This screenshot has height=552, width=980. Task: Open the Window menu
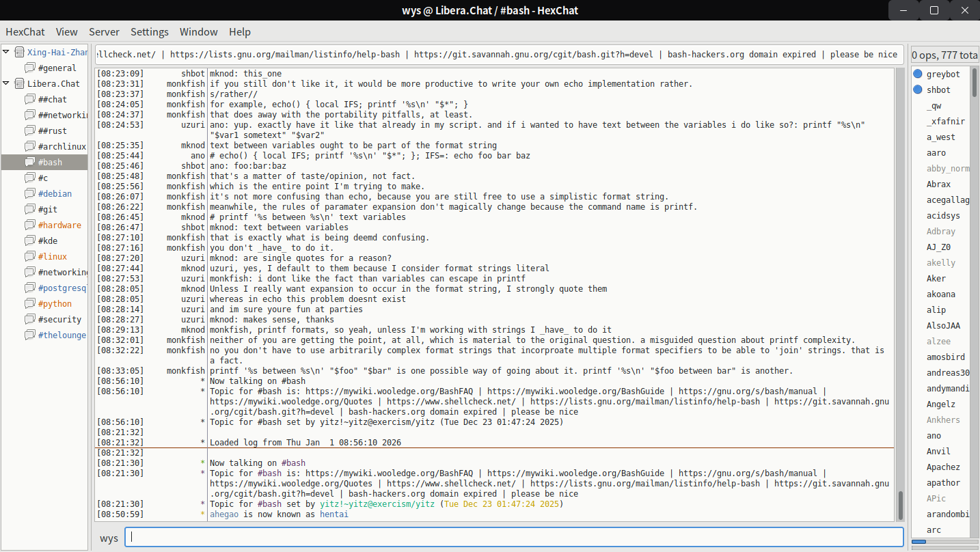point(198,31)
